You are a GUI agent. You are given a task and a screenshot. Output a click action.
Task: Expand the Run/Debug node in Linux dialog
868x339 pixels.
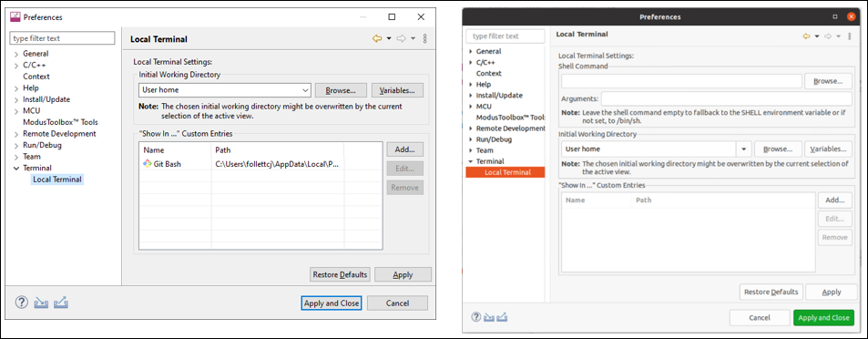pos(471,139)
